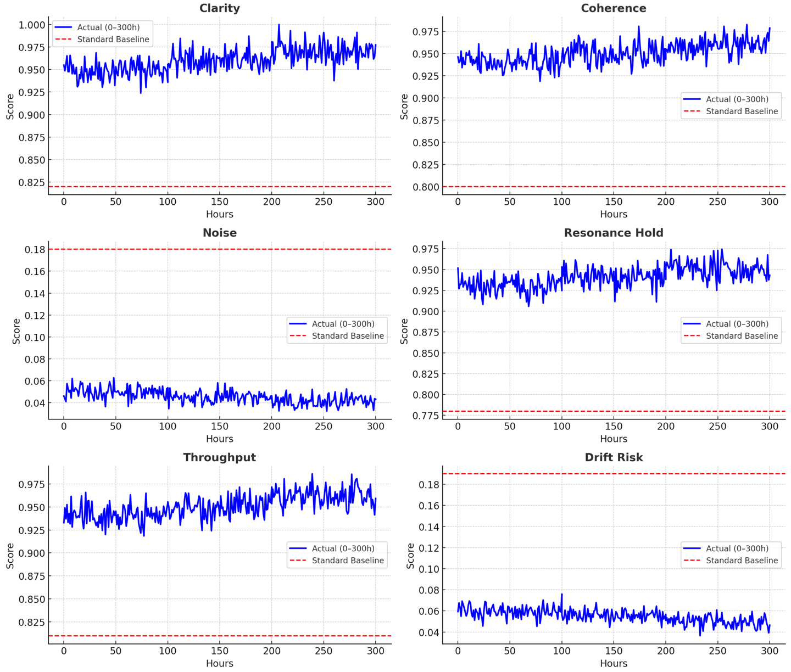Click the "0.950" tick on the Throughput y-axis
Screen dimensions: 791x672
[32, 507]
